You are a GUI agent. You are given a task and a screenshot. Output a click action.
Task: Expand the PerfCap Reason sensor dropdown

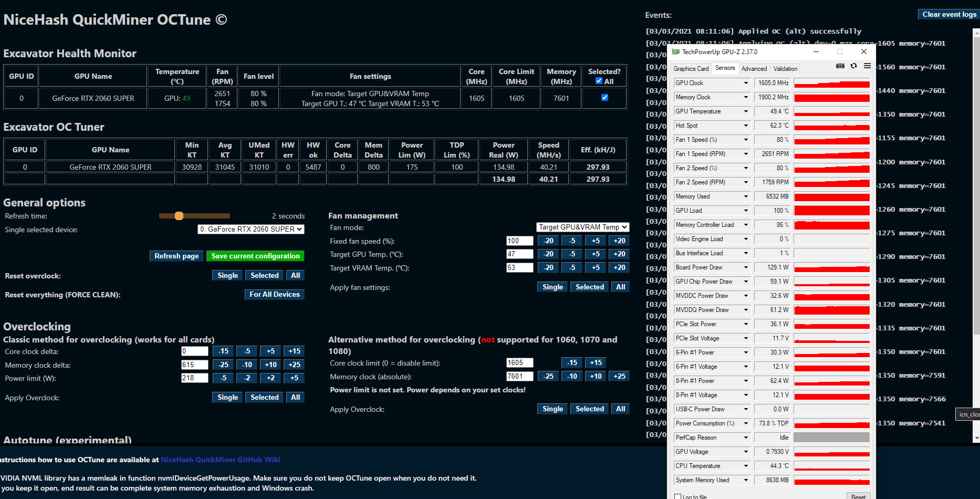(745, 437)
